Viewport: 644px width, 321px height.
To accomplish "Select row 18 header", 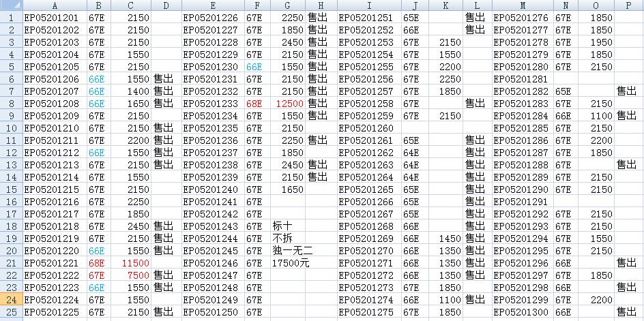I will pyautogui.click(x=11, y=226).
